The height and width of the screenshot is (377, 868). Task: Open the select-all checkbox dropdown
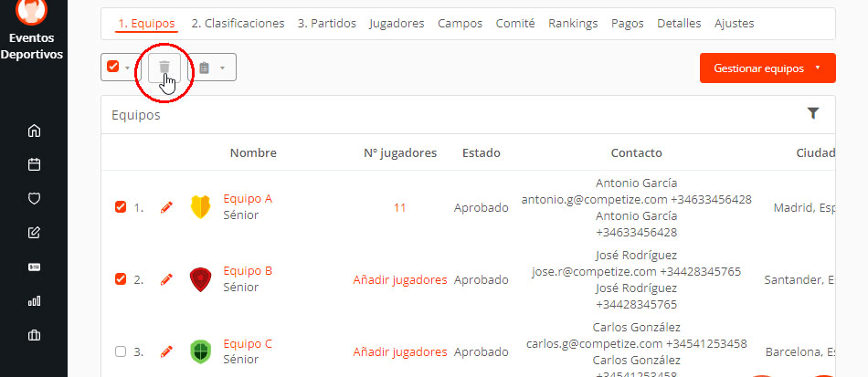tap(120, 68)
